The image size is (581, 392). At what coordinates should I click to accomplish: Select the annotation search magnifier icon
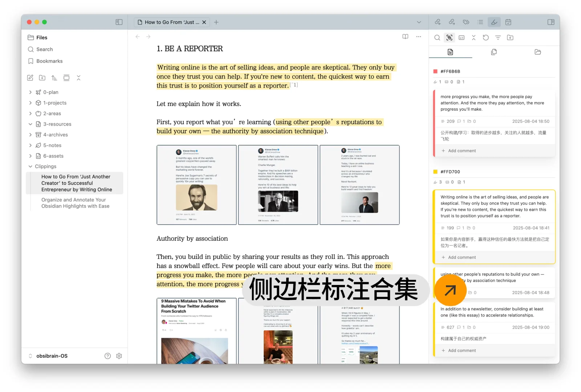(437, 37)
